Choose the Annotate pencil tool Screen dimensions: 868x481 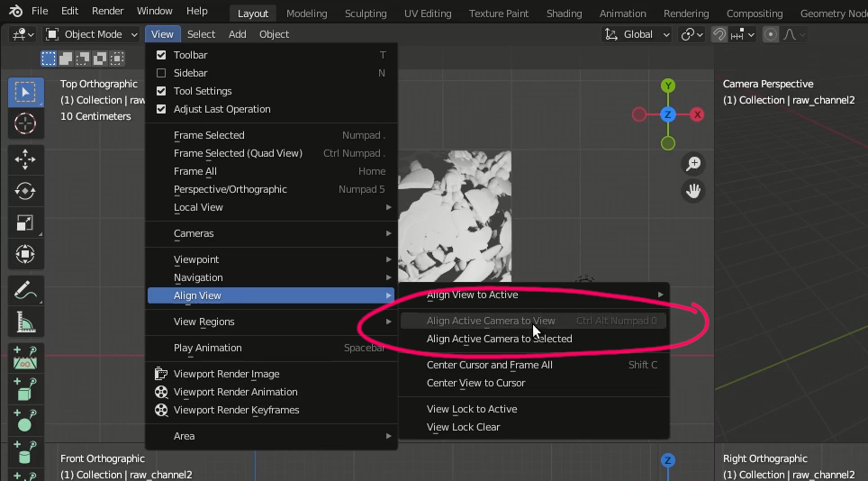25,291
